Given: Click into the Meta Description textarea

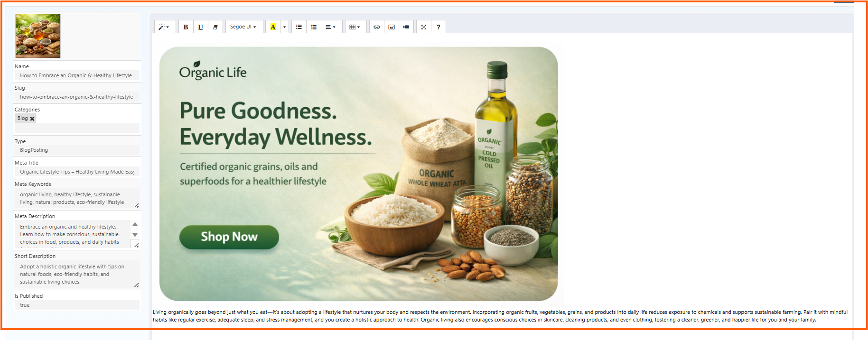Looking at the screenshot, I should coord(73,234).
